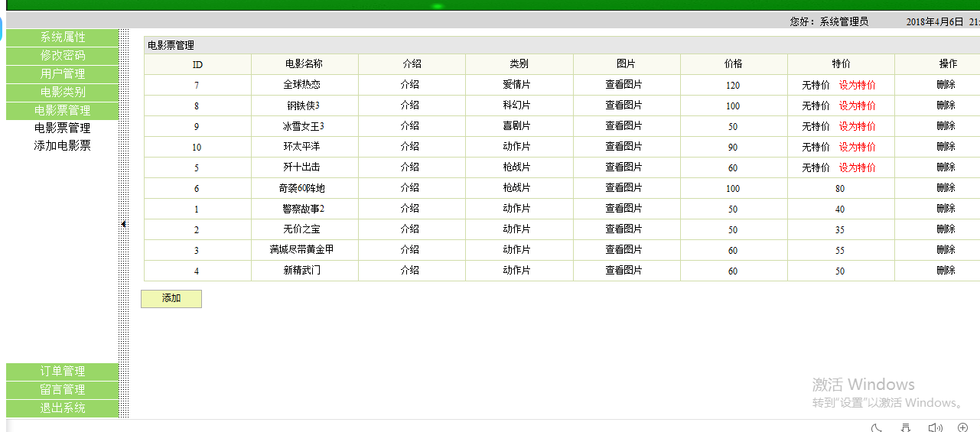Click the 科幻片 category cell
Screen dimensions: 980x432
tap(516, 106)
